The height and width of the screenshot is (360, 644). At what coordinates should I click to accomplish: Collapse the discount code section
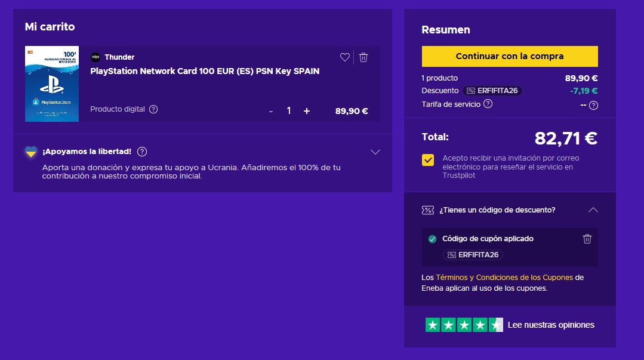pyautogui.click(x=593, y=210)
